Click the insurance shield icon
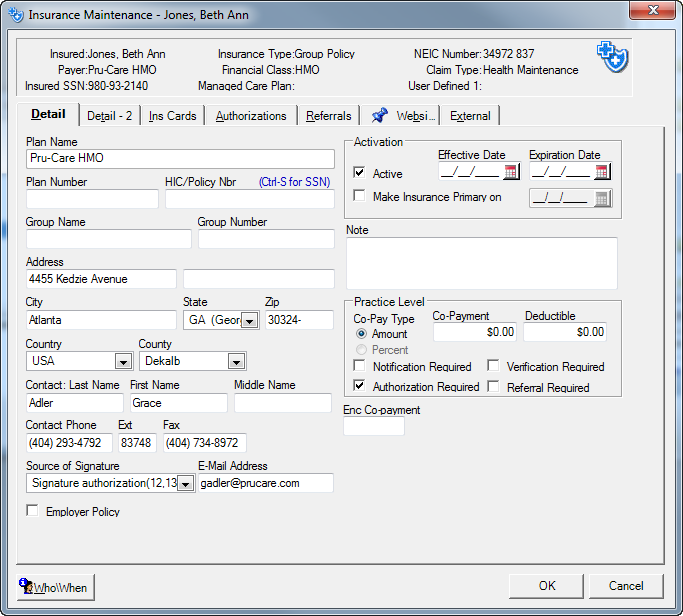 point(612,58)
